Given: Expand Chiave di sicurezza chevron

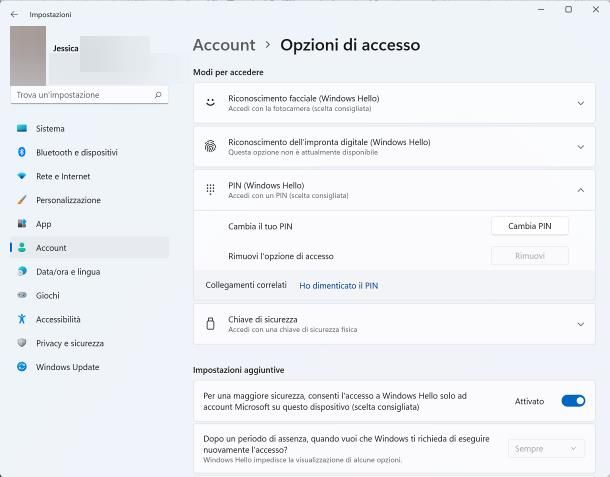Looking at the screenshot, I should (580, 324).
